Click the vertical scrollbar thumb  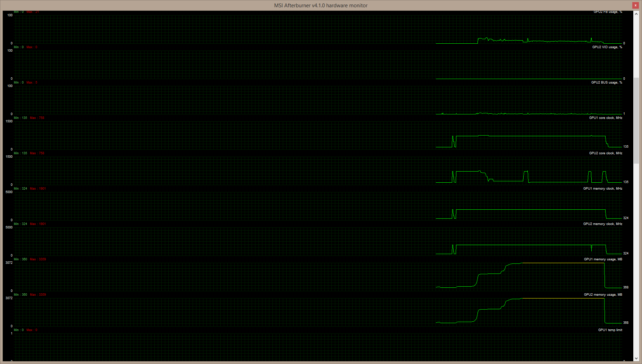pyautogui.click(x=636, y=120)
